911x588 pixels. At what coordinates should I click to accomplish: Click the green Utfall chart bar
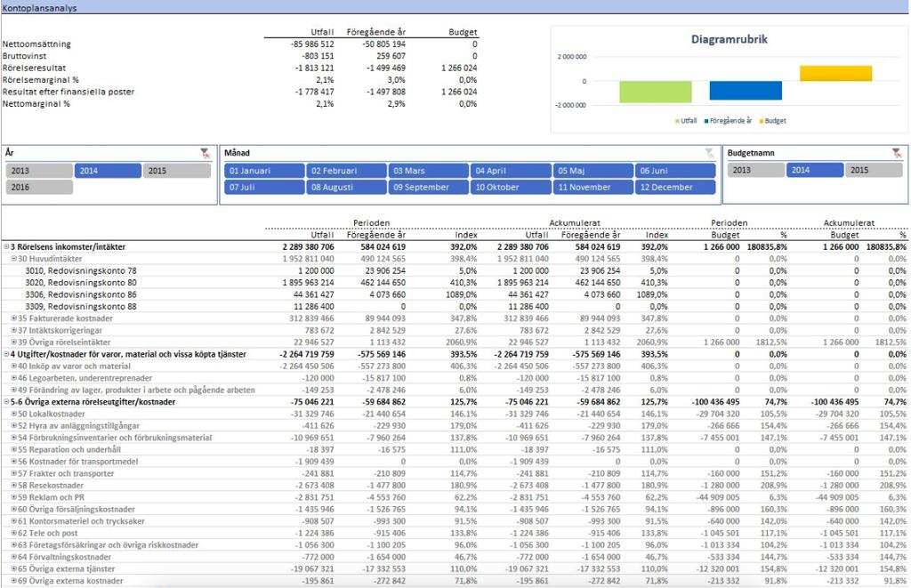point(656,92)
